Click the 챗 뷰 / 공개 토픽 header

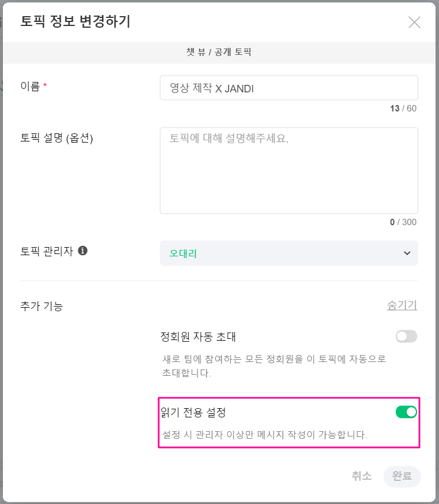[219, 53]
